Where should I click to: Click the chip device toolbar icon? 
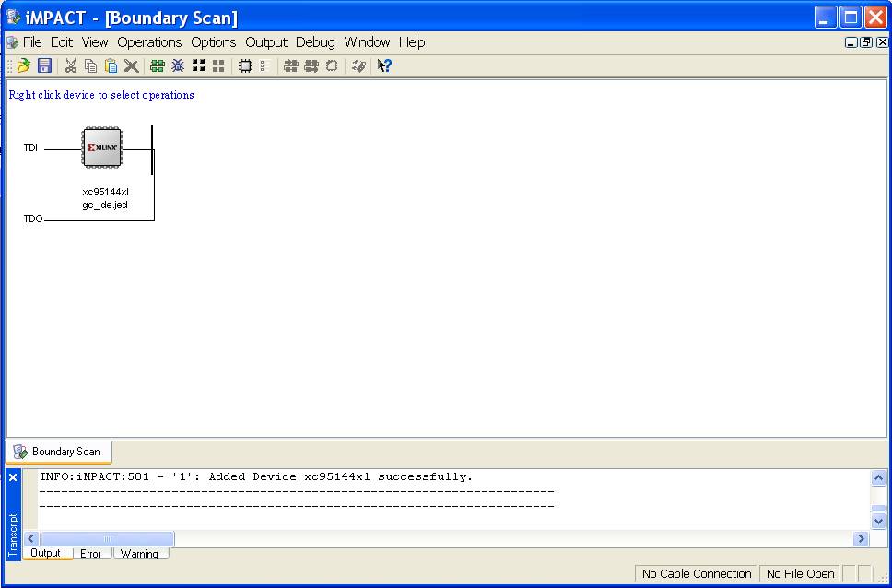245,66
